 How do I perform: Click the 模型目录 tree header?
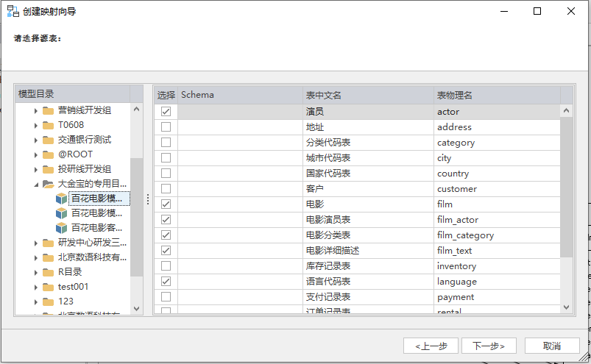pyautogui.click(x=73, y=93)
